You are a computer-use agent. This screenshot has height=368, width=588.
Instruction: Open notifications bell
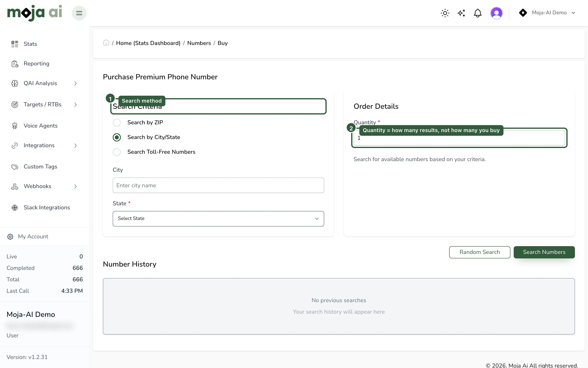pyautogui.click(x=478, y=13)
